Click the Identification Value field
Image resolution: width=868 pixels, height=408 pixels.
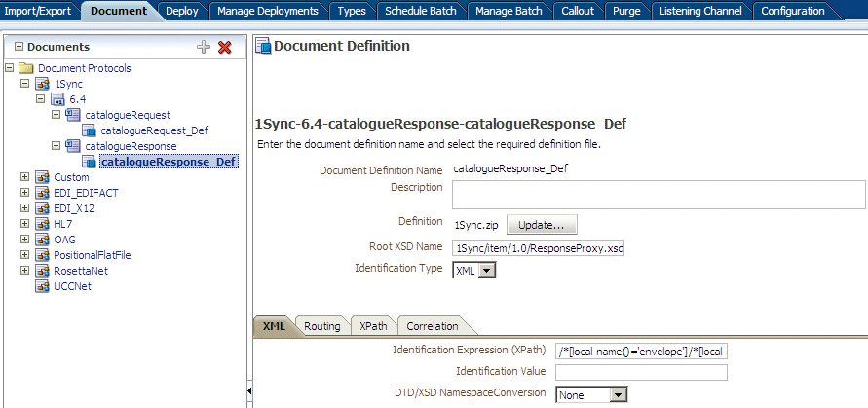click(x=642, y=372)
